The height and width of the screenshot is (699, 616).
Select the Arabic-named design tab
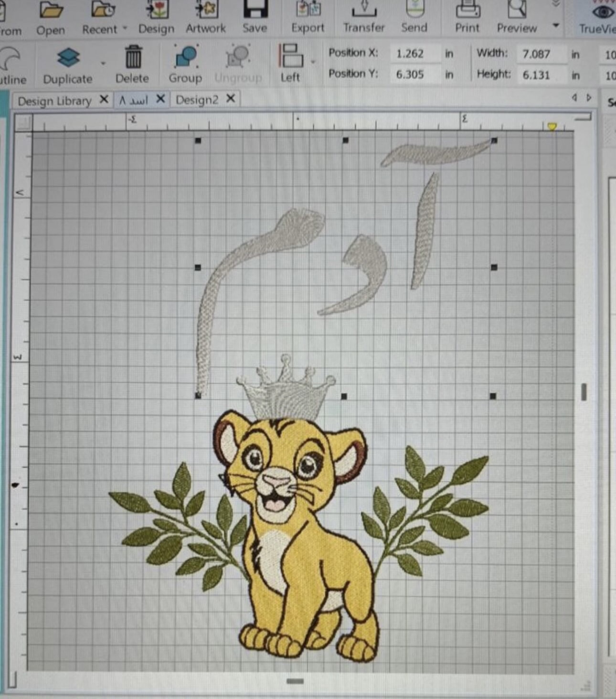point(134,100)
